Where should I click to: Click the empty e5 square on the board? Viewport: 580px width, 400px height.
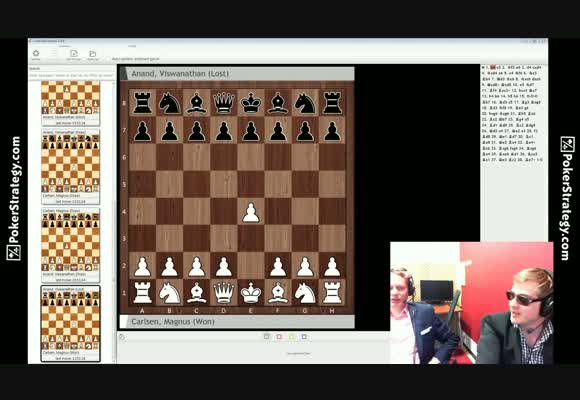tap(251, 184)
